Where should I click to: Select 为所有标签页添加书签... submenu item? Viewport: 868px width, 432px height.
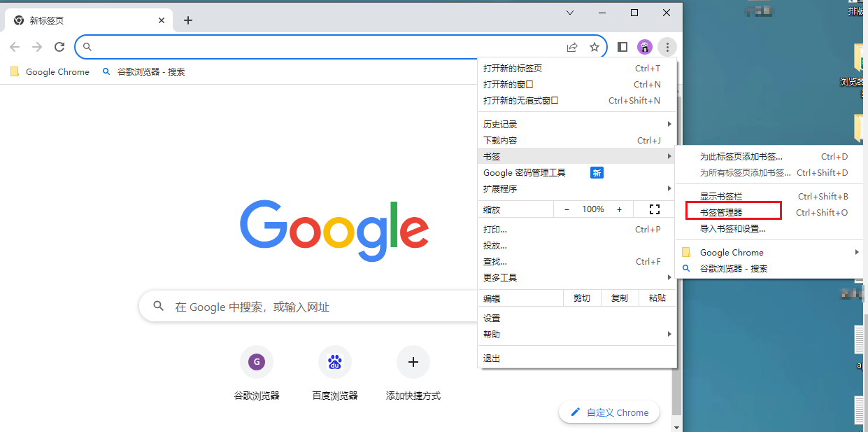coord(769,172)
